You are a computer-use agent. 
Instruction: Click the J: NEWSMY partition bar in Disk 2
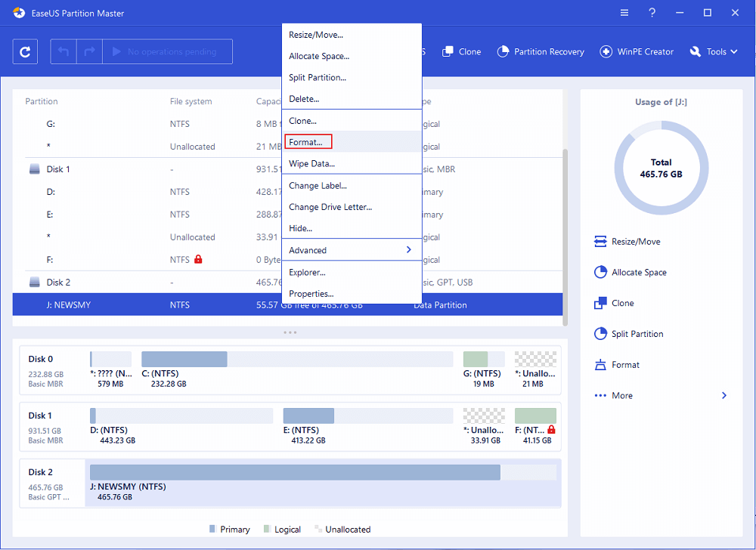pyautogui.click(x=295, y=473)
